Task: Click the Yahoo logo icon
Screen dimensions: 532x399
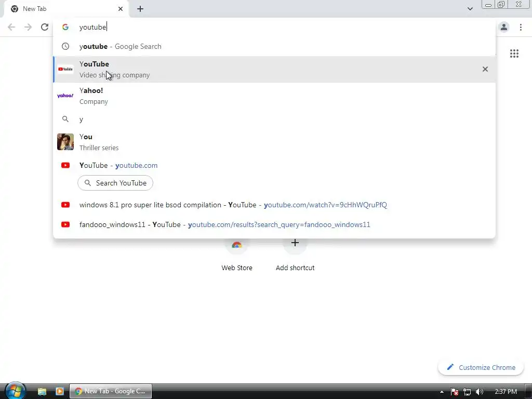Action: pyautogui.click(x=65, y=96)
